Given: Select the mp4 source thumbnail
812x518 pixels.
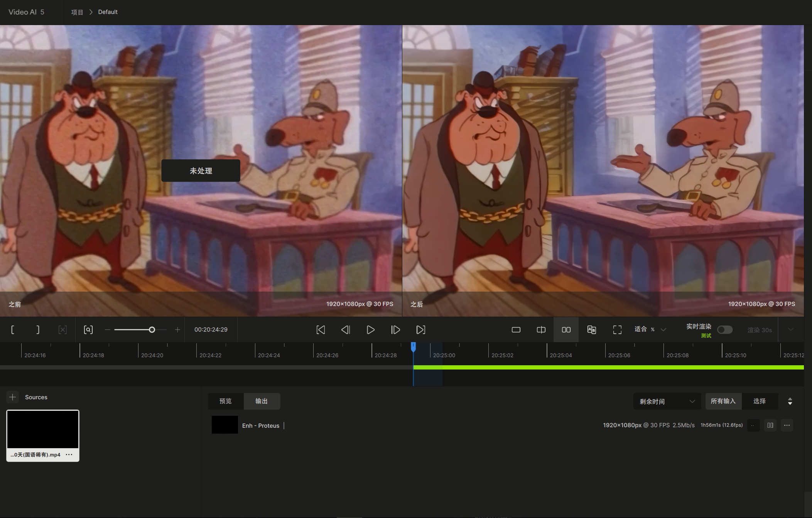Looking at the screenshot, I should click(x=43, y=429).
